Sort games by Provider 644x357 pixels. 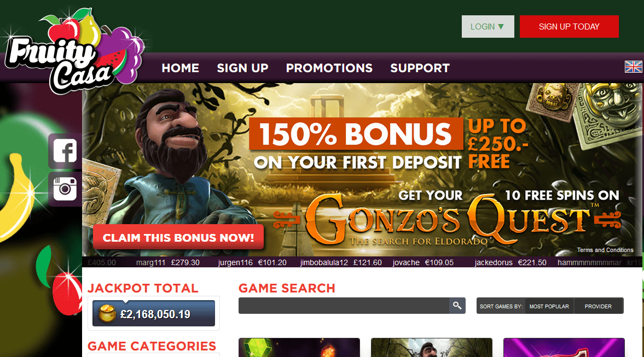[x=598, y=306]
